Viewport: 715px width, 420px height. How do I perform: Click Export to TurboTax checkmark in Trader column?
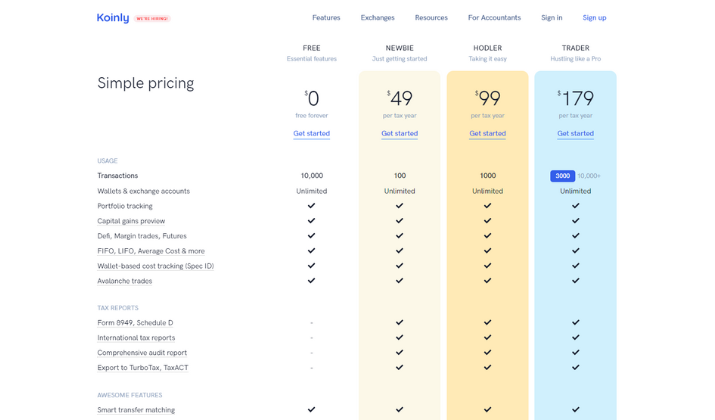pos(575,367)
